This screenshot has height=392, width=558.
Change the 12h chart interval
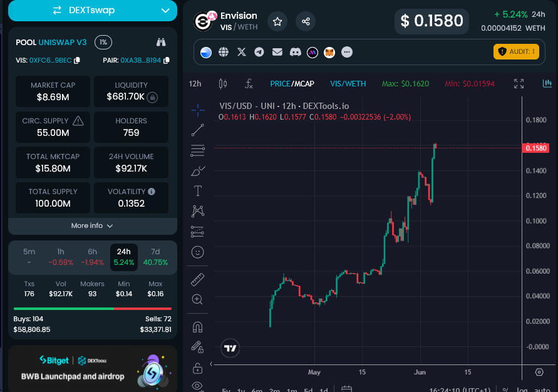pyautogui.click(x=195, y=84)
